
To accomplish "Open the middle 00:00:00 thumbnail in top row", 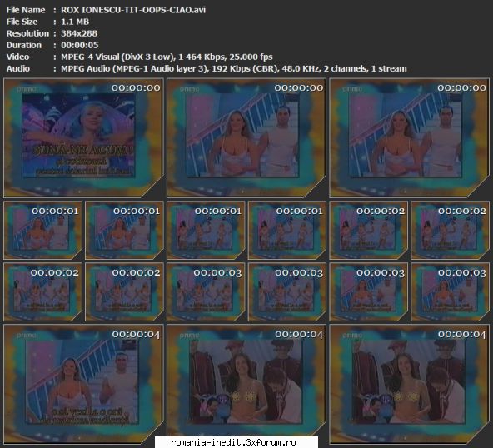I will coord(246,138).
